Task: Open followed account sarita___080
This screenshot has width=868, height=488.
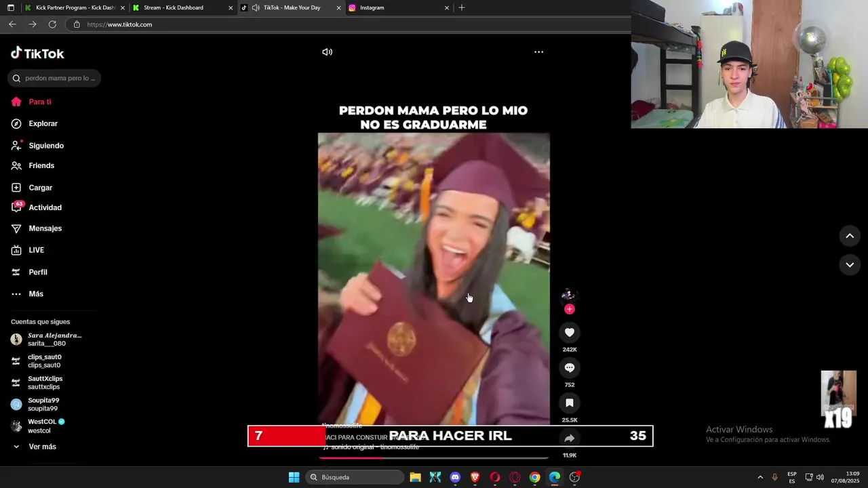Action: point(47,340)
